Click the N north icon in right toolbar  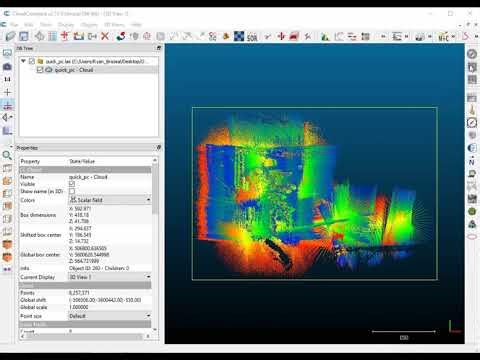(472, 161)
